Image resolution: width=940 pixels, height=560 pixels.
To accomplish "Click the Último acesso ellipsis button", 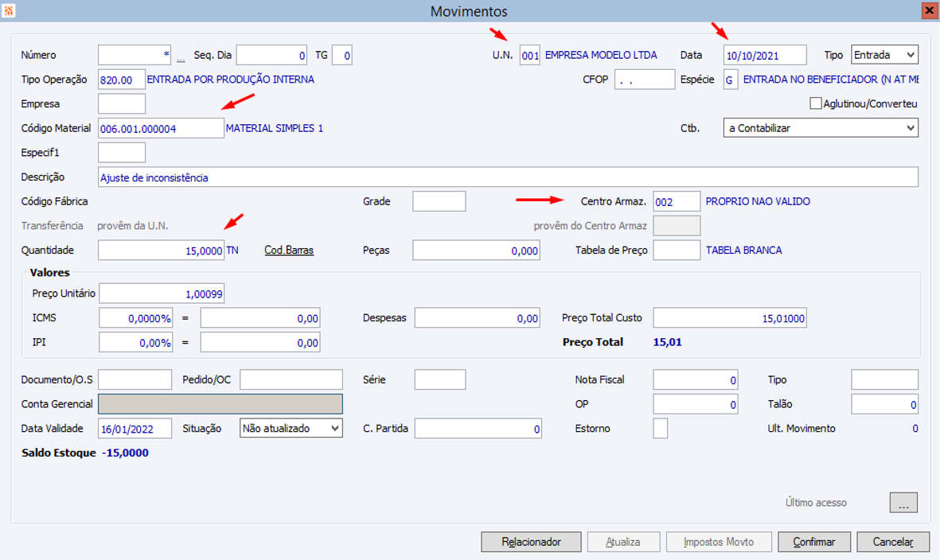I will (903, 503).
